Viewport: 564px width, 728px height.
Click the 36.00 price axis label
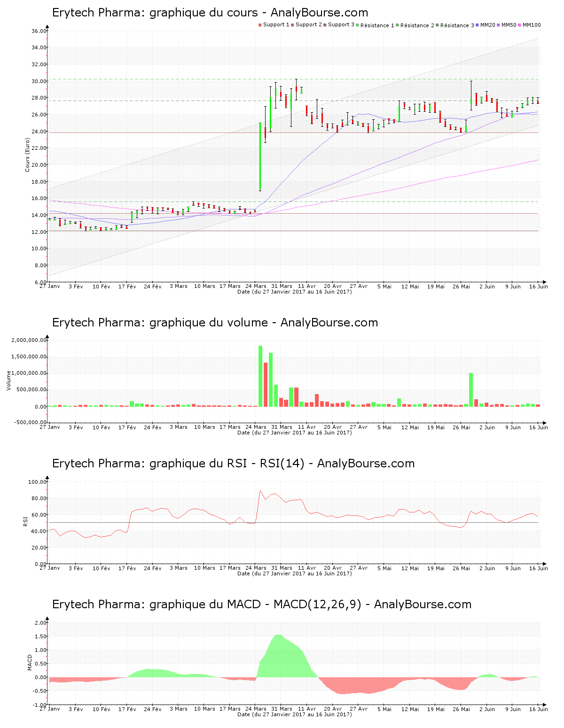coord(39,31)
